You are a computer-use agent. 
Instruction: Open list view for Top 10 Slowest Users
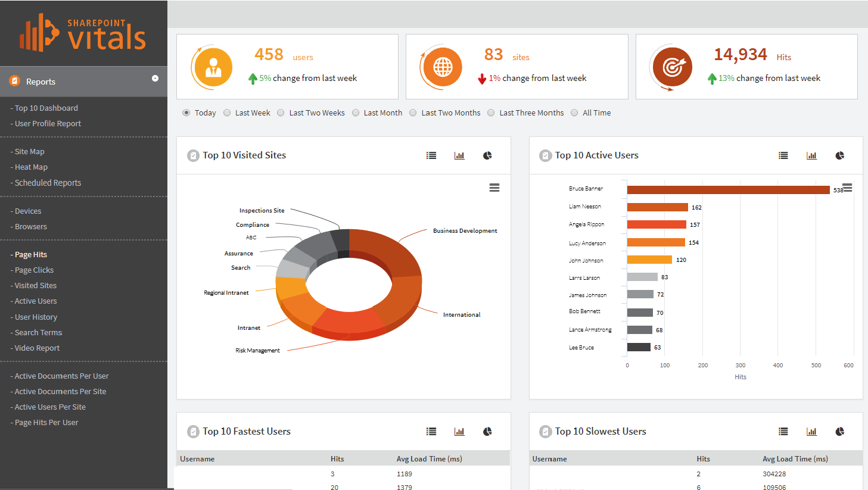[x=783, y=431]
